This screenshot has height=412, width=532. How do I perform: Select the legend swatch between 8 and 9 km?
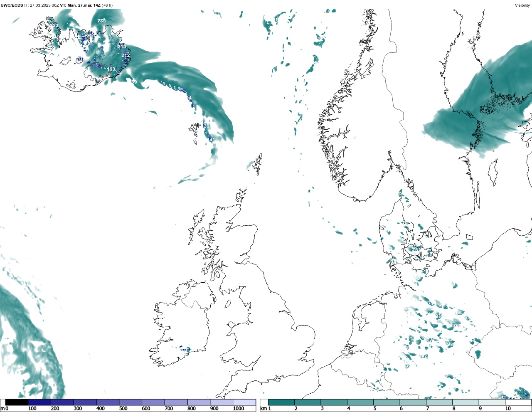coord(465,402)
